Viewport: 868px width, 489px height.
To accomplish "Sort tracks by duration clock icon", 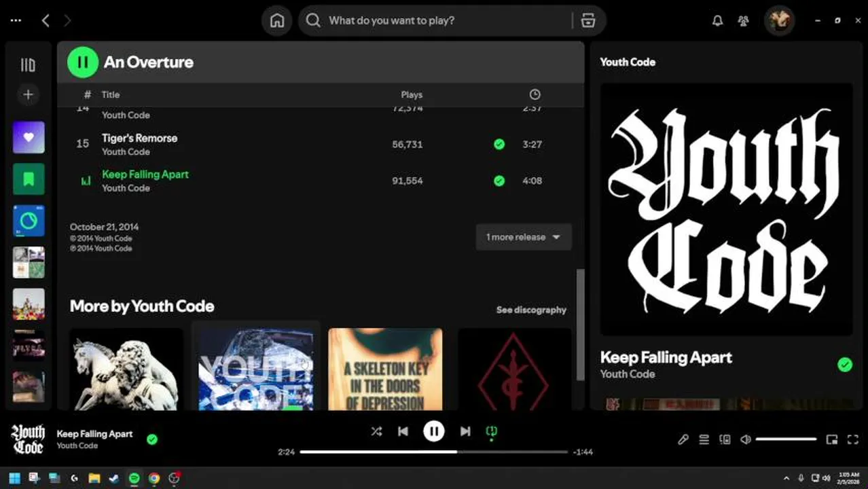I will click(x=535, y=94).
